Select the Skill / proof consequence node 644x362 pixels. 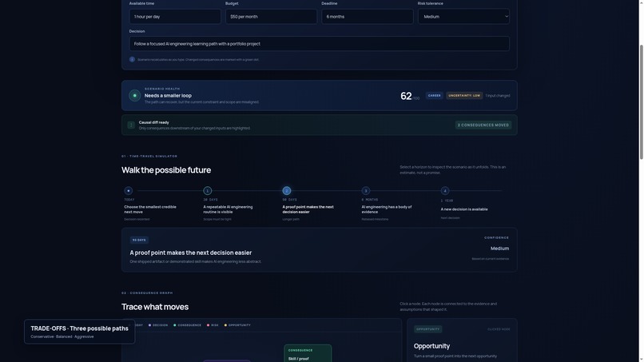[308, 353]
